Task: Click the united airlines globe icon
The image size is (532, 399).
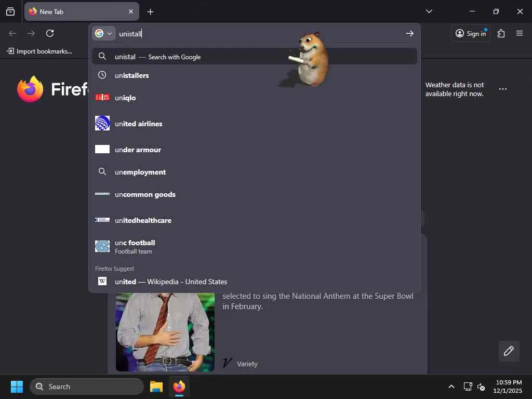Action: 102,123
